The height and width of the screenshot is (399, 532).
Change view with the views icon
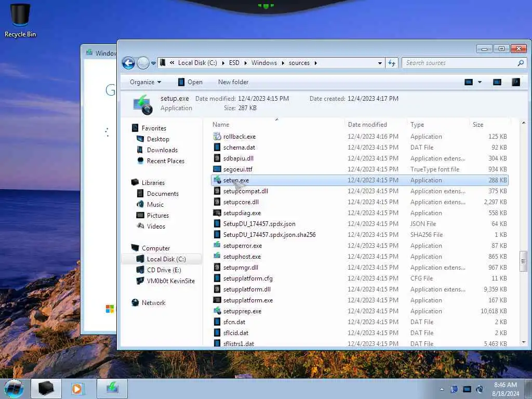point(469,82)
